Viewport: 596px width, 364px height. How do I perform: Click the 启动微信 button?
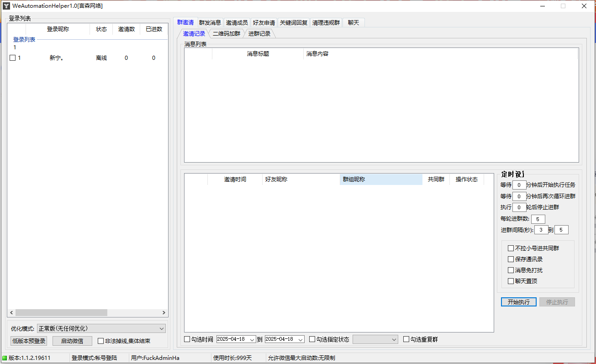(72, 341)
